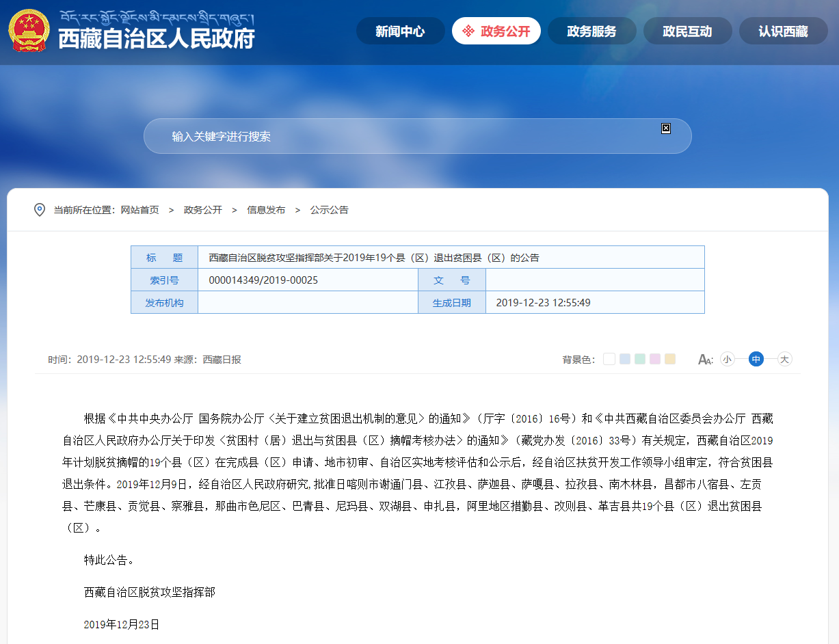Follow the 网站首页 breadcrumb link
This screenshot has width=839, height=644.
pos(140,210)
